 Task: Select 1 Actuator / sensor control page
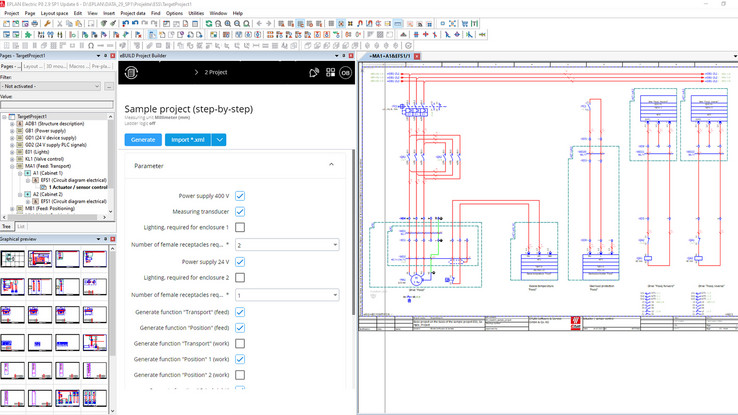(78, 187)
